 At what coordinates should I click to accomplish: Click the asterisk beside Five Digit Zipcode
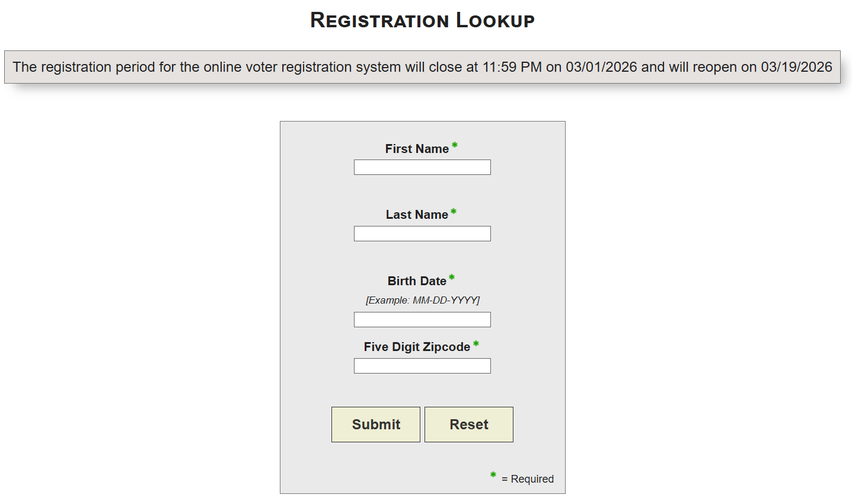pyautogui.click(x=476, y=343)
